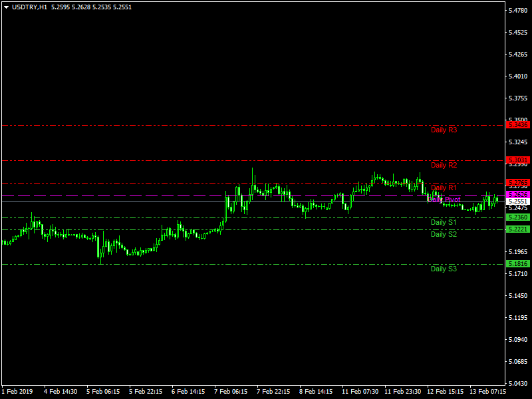Click the red 5.2765 price tag
This screenshot has width=532, height=399.
[x=518, y=183]
